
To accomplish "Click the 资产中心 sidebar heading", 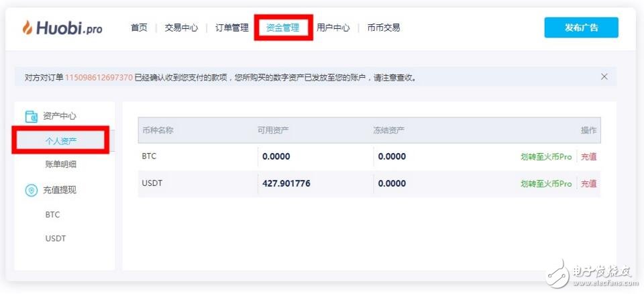I will [60, 116].
